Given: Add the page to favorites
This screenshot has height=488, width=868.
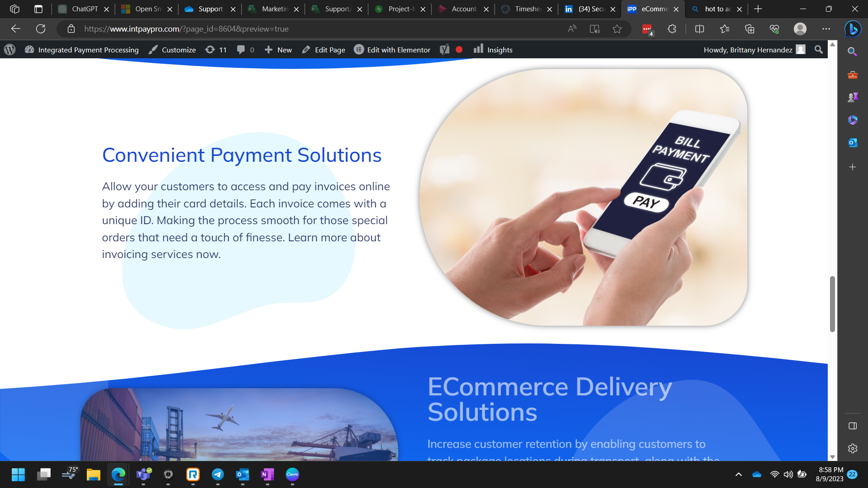Looking at the screenshot, I should click(x=617, y=29).
